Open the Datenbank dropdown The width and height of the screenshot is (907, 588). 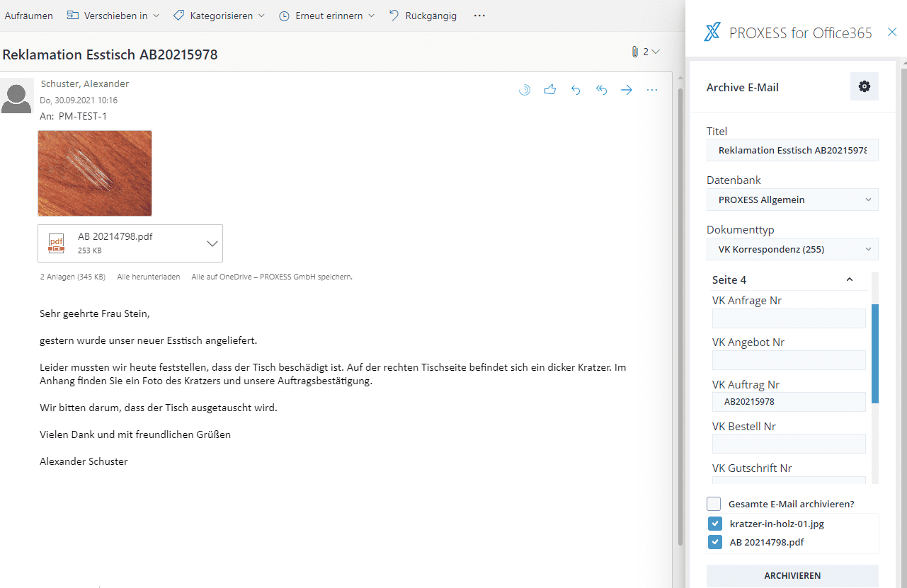pyautogui.click(x=792, y=200)
